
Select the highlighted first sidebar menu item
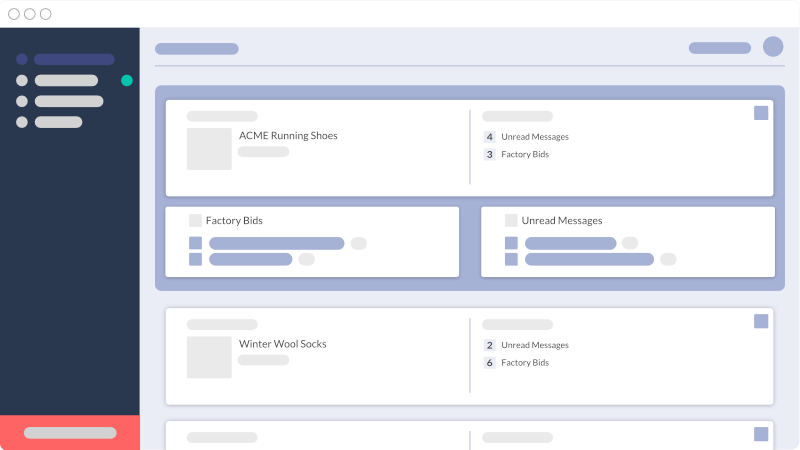[65, 59]
